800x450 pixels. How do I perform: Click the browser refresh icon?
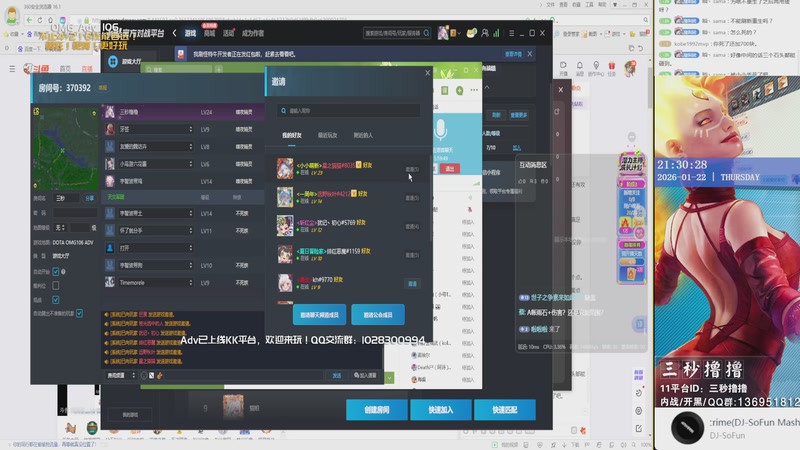(40, 20)
